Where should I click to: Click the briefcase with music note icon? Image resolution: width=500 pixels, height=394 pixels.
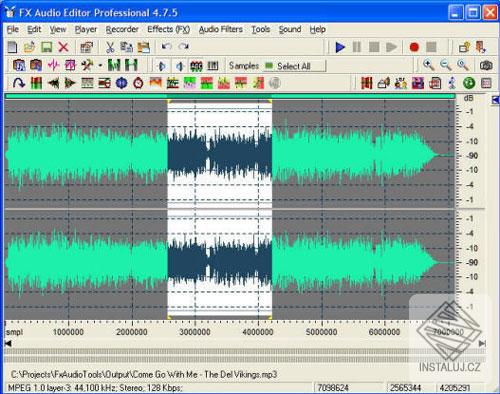pyautogui.click(x=19, y=65)
